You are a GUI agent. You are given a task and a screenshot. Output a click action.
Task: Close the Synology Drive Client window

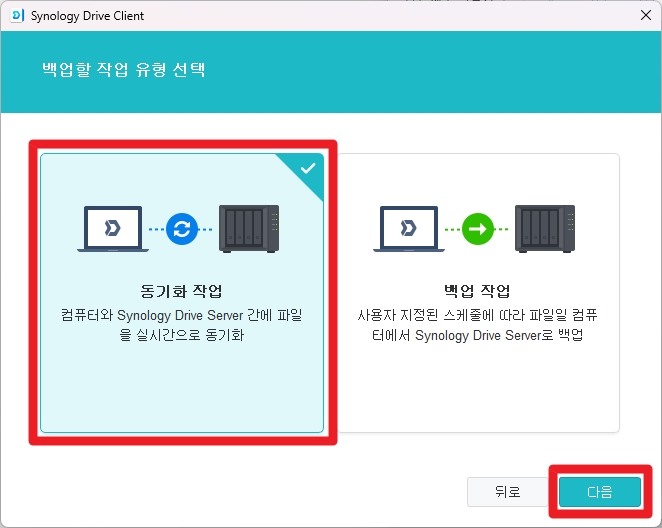[x=646, y=15]
